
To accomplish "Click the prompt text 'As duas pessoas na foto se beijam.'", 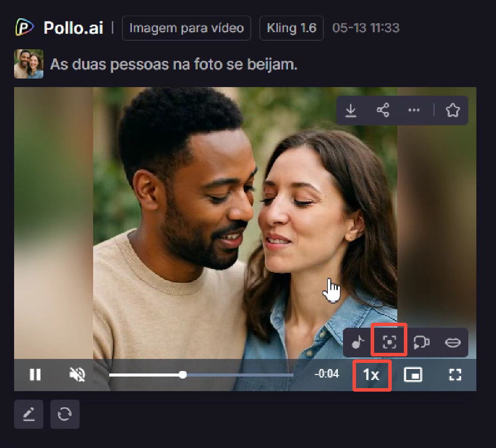I will click(x=174, y=64).
